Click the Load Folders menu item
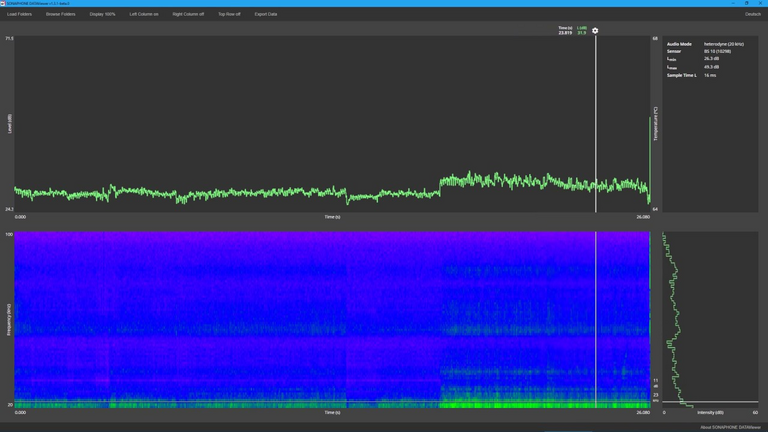768x432 pixels. click(19, 14)
